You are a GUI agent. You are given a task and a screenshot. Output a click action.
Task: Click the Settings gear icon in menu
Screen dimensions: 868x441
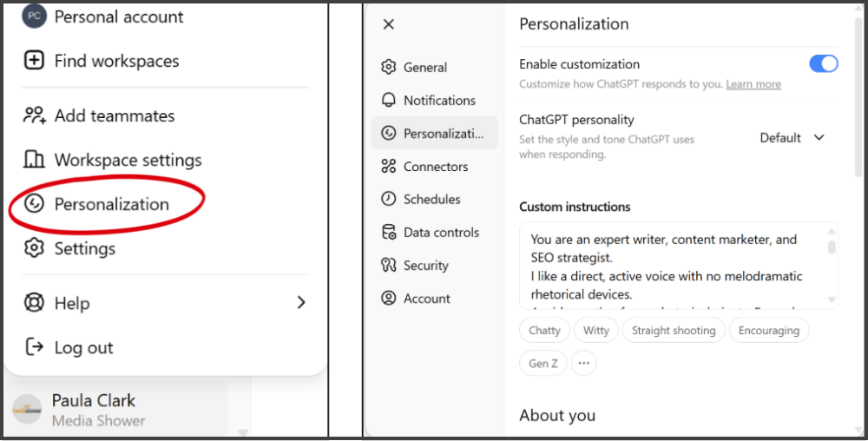[34, 248]
